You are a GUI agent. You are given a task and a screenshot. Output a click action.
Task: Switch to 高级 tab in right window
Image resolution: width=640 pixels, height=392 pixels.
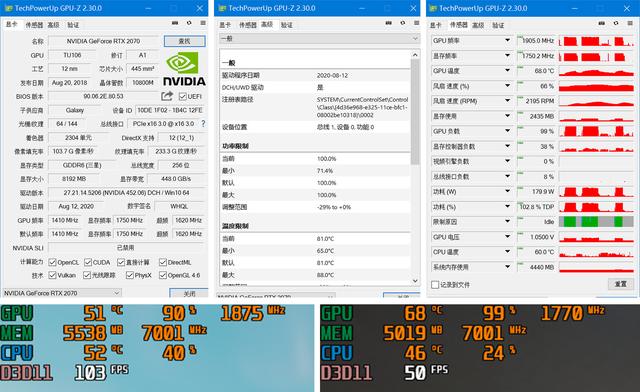click(478, 25)
